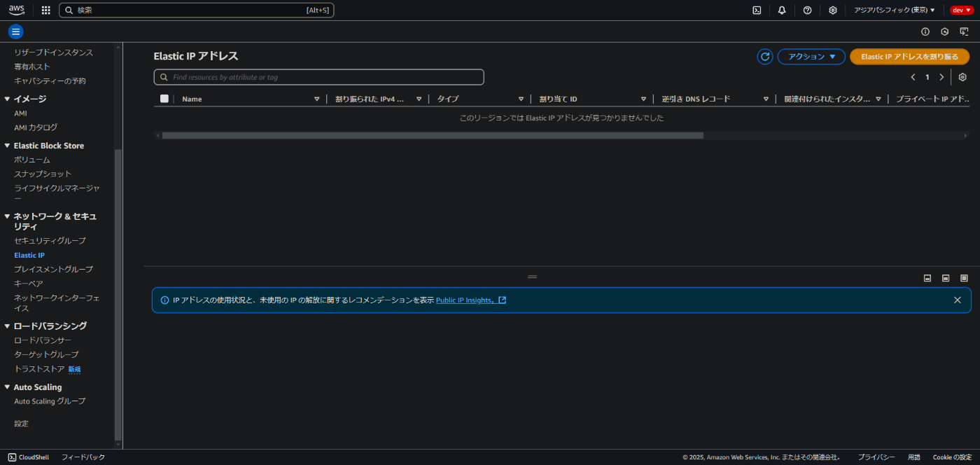Open the Public IP Insights link
Image resolution: width=980 pixels, height=465 pixels.
pos(470,300)
